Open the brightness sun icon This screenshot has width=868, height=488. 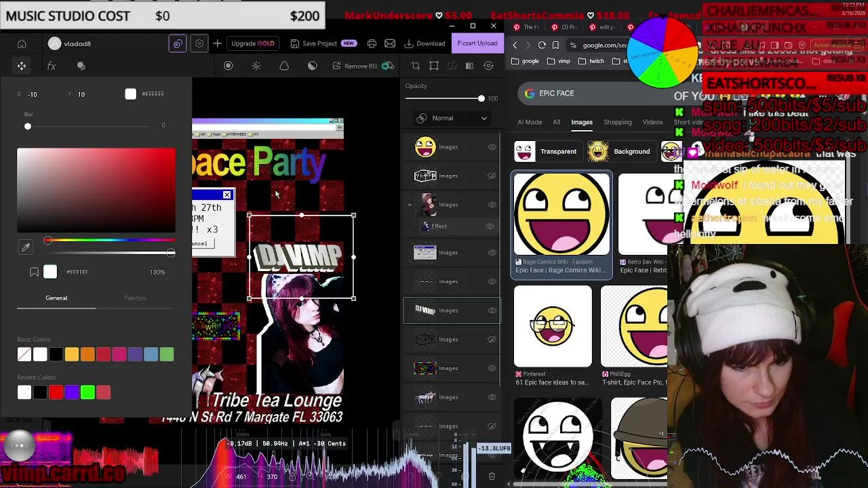pyautogui.click(x=256, y=66)
